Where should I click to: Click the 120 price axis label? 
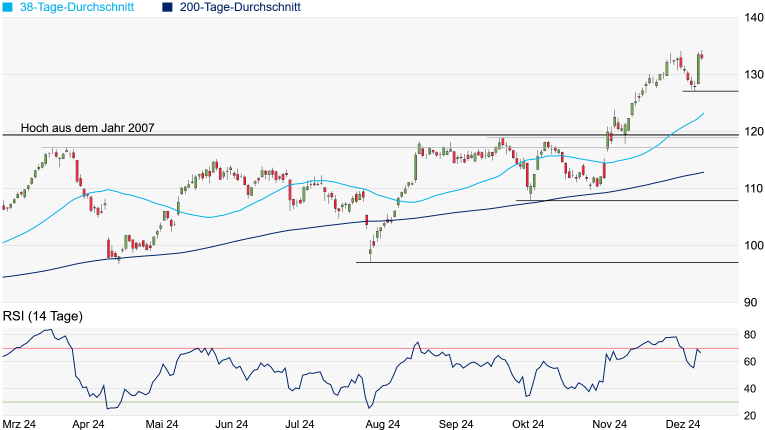(752, 132)
